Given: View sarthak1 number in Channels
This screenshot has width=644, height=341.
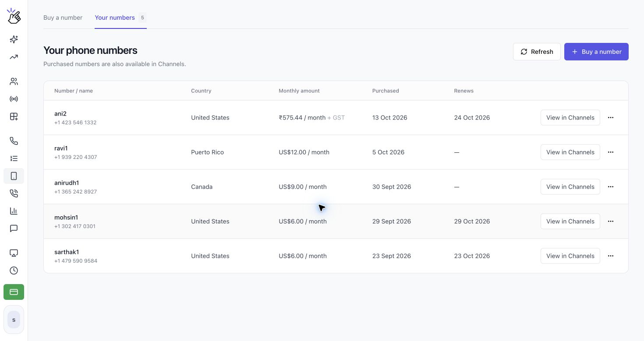Looking at the screenshot, I should [570, 256].
